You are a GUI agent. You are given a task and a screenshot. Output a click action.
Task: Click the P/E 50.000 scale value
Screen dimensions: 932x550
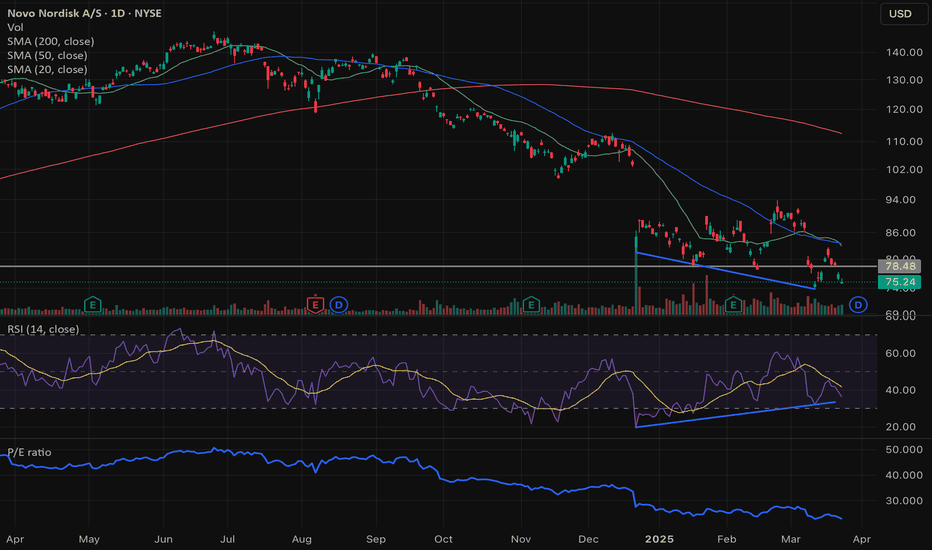click(x=904, y=450)
